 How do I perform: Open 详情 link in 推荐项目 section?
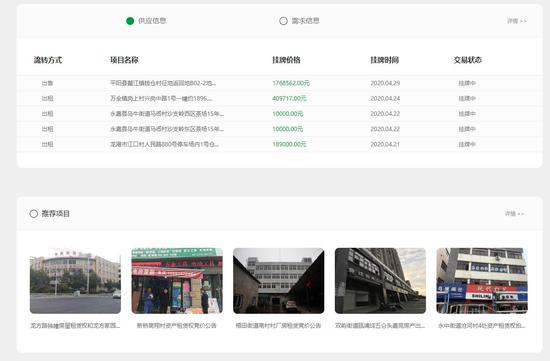tap(514, 214)
